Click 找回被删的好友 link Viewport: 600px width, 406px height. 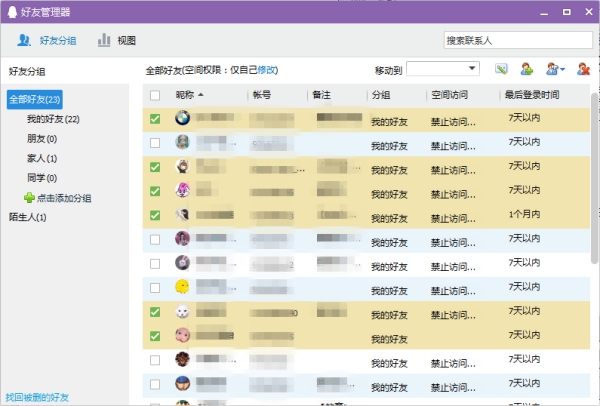point(37,397)
